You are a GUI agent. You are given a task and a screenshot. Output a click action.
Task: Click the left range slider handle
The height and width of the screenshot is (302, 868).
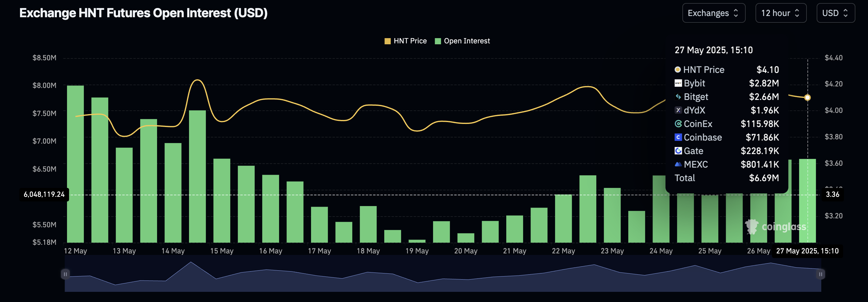[65, 274]
